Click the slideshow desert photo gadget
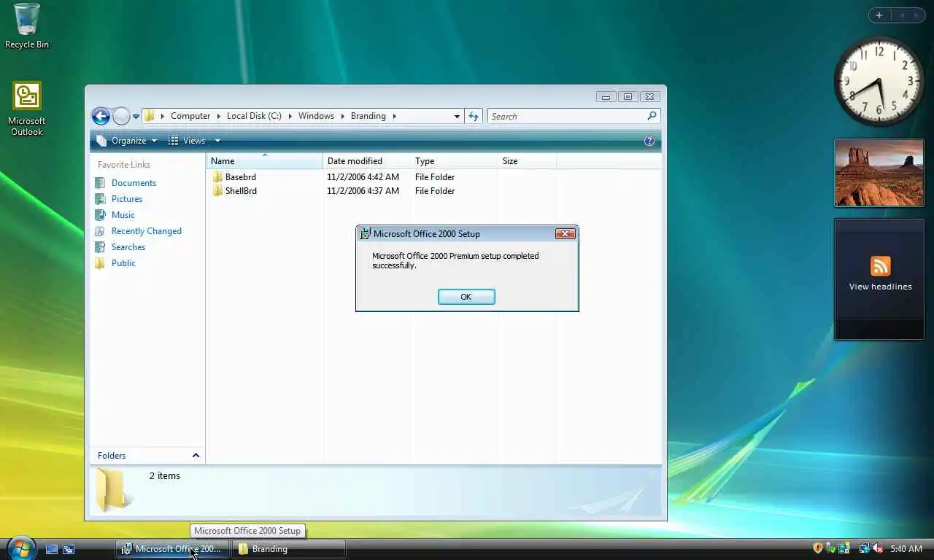The height and width of the screenshot is (560, 934). [x=879, y=173]
